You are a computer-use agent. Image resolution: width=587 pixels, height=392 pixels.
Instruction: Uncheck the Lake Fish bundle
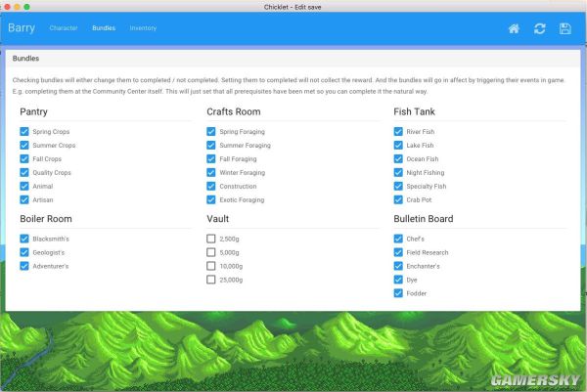pos(398,145)
